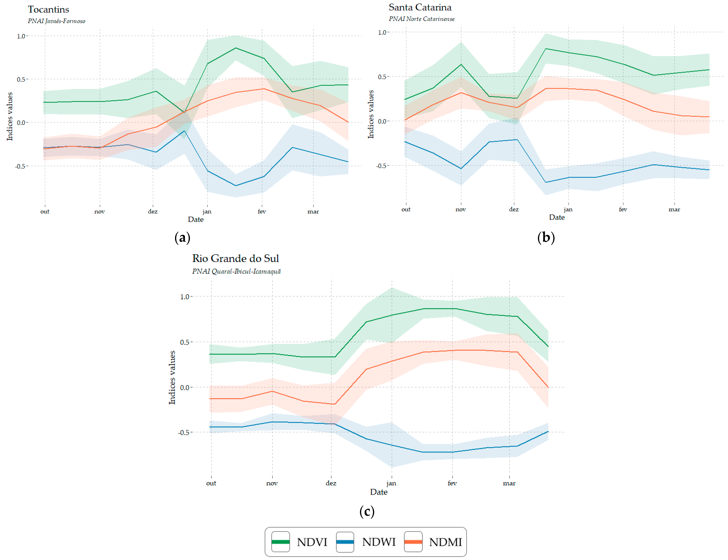Click the Santa Catarina chart title
Screen dimensions: 728x560
[x=420, y=7]
